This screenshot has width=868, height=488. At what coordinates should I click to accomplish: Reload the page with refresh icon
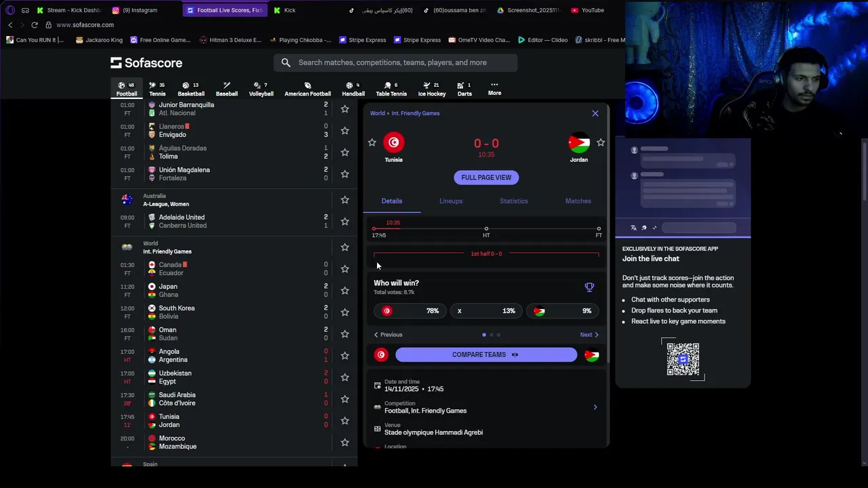[x=35, y=25]
